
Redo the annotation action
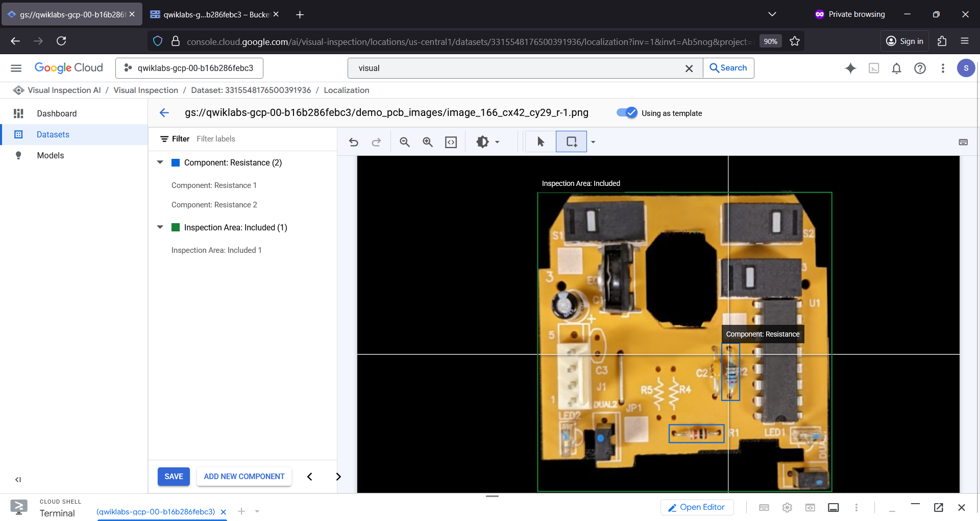[x=376, y=142]
